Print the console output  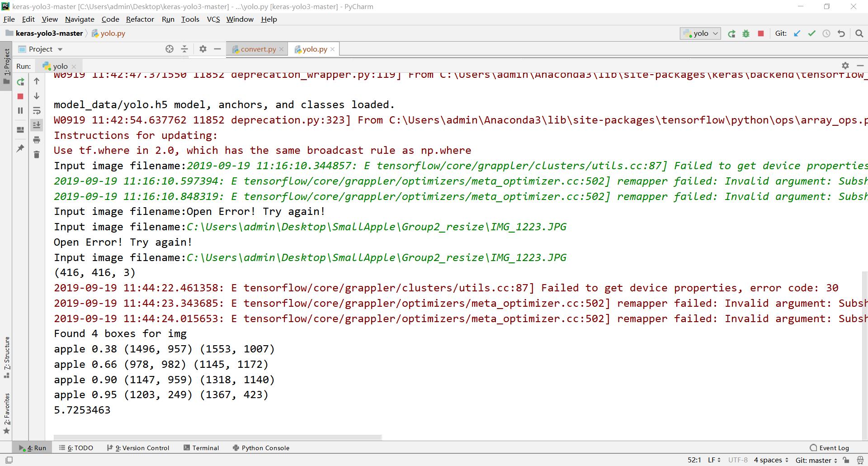[x=37, y=140]
